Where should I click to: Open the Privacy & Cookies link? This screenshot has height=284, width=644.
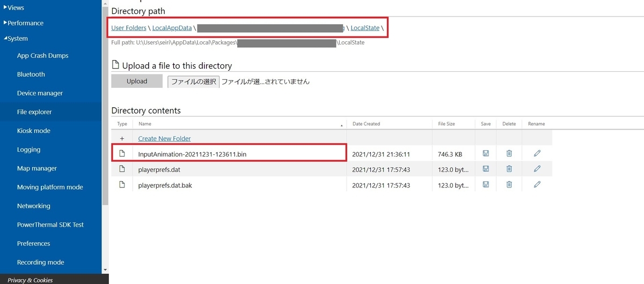tap(30, 280)
